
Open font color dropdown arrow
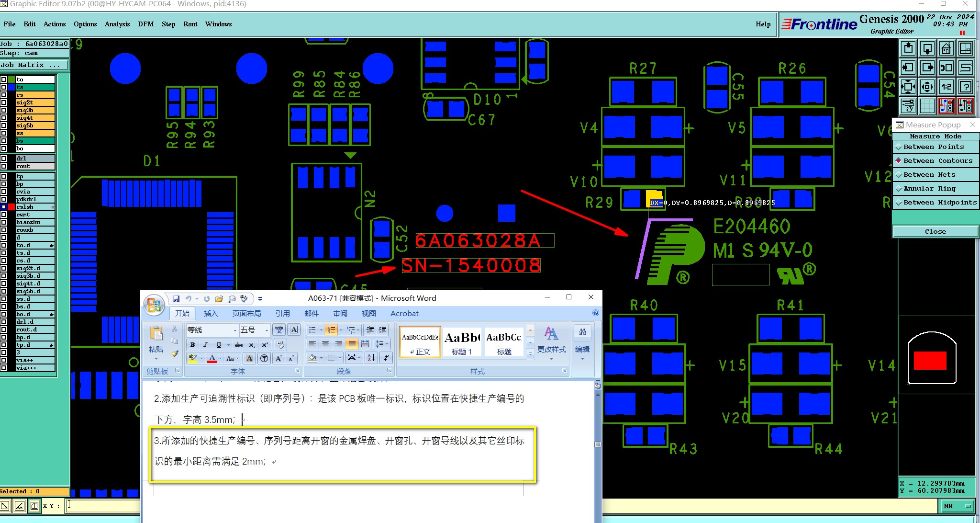click(220, 358)
